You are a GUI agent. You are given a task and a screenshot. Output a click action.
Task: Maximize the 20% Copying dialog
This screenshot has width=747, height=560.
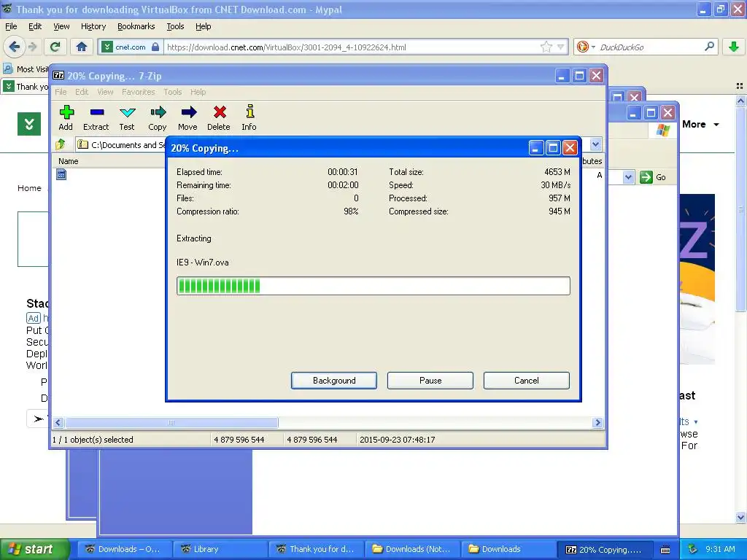[x=553, y=147]
